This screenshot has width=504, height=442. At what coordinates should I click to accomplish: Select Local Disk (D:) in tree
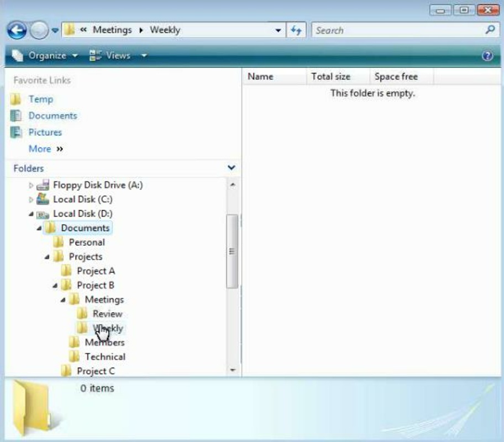tap(82, 214)
